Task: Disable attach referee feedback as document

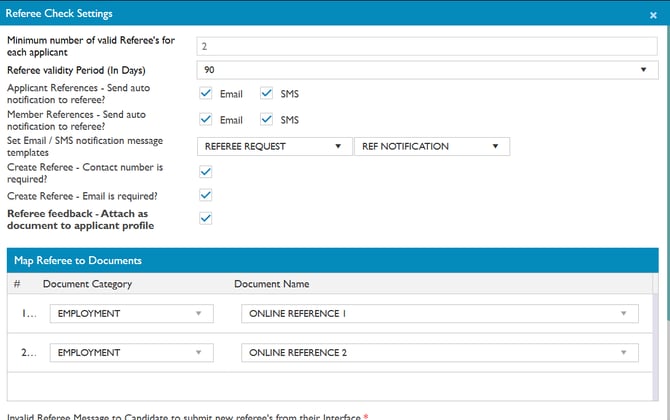Action: [206, 218]
